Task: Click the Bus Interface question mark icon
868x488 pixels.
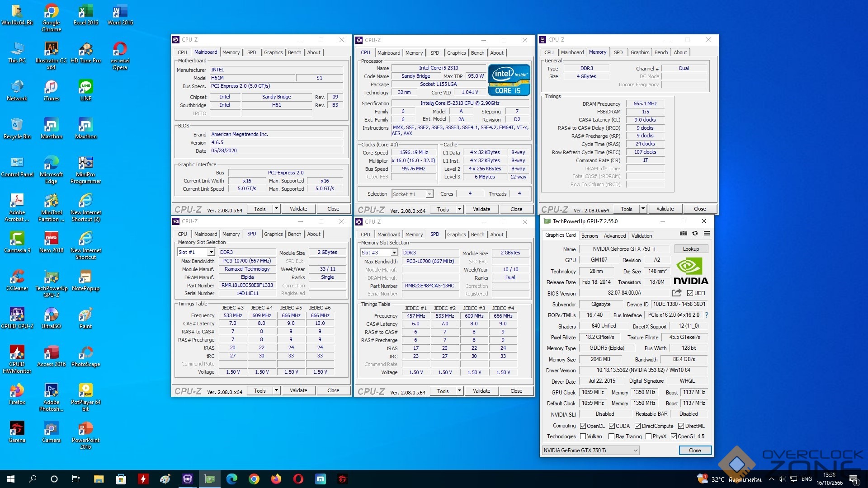Action: [x=707, y=315]
